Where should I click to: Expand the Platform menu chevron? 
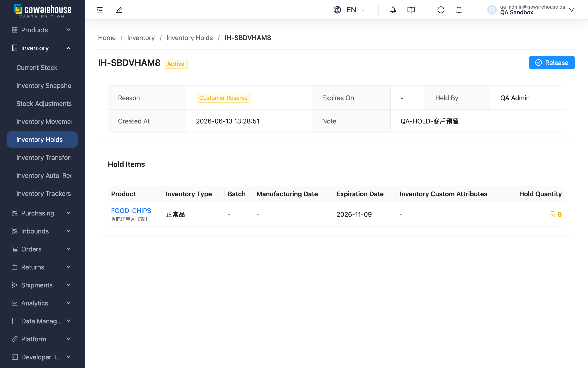pos(69,339)
